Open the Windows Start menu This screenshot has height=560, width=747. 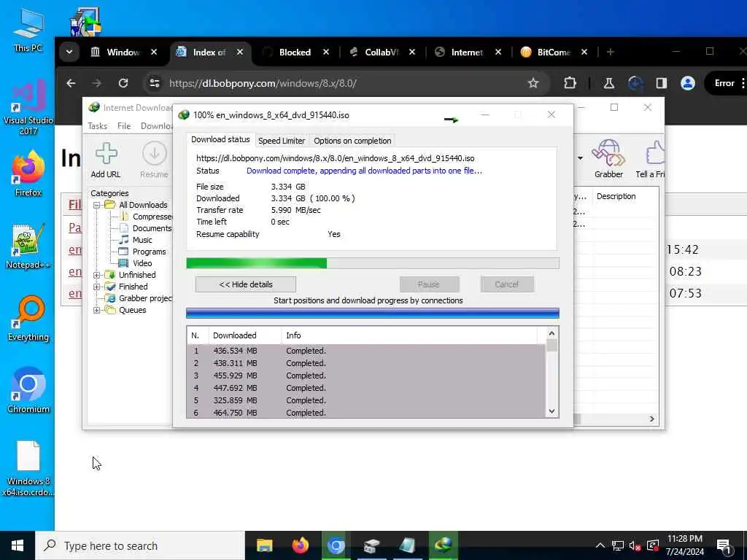[18, 545]
